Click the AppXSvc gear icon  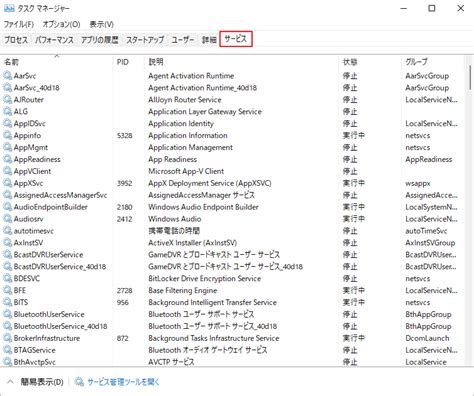[8, 183]
